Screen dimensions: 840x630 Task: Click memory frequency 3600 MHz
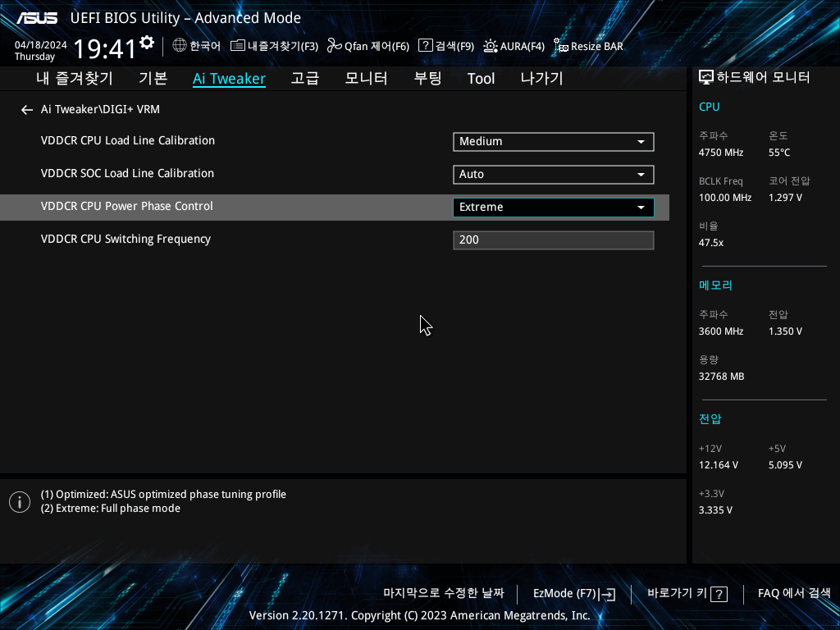coord(720,331)
